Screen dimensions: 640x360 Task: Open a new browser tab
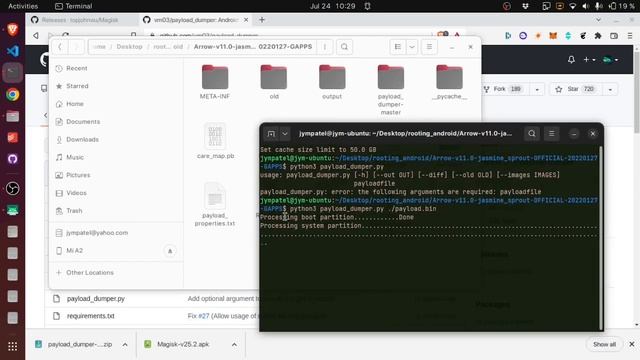point(262,20)
